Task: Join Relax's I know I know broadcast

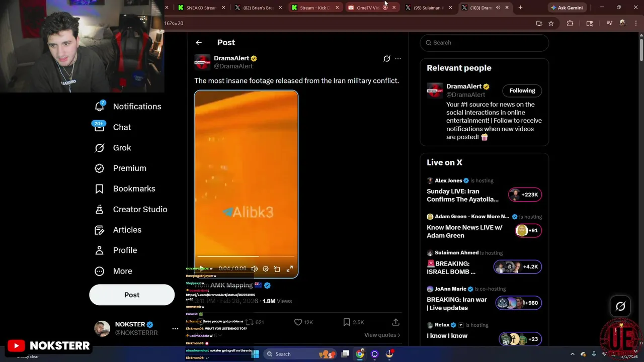Action: [x=484, y=333]
